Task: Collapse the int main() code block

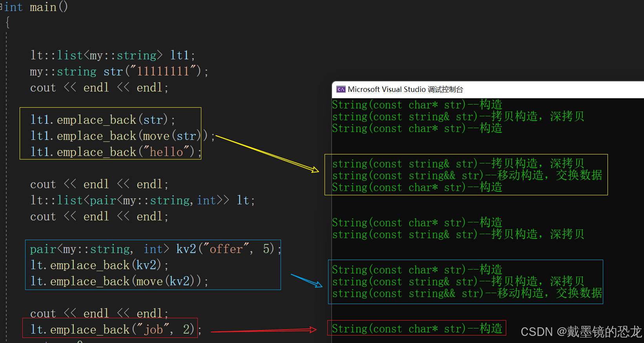Action: coord(2,7)
